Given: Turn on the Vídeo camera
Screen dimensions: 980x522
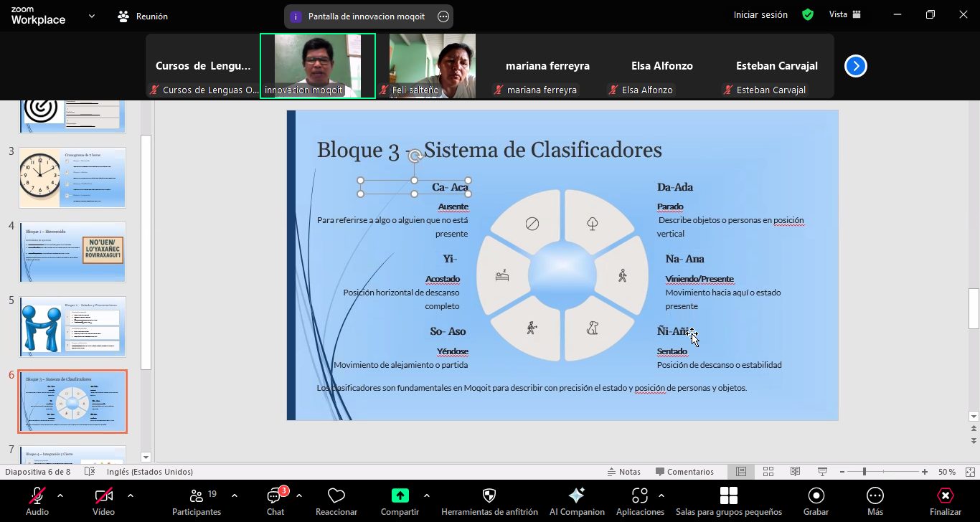Looking at the screenshot, I should pos(103,496).
